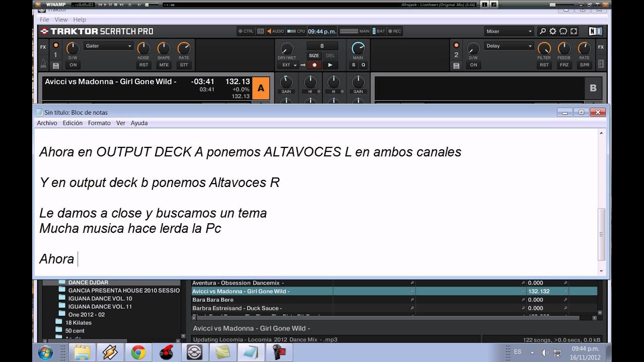Viewport: 644px width, 362px height.
Task: Enable FX unit 2 power light
Action: [x=456, y=45]
